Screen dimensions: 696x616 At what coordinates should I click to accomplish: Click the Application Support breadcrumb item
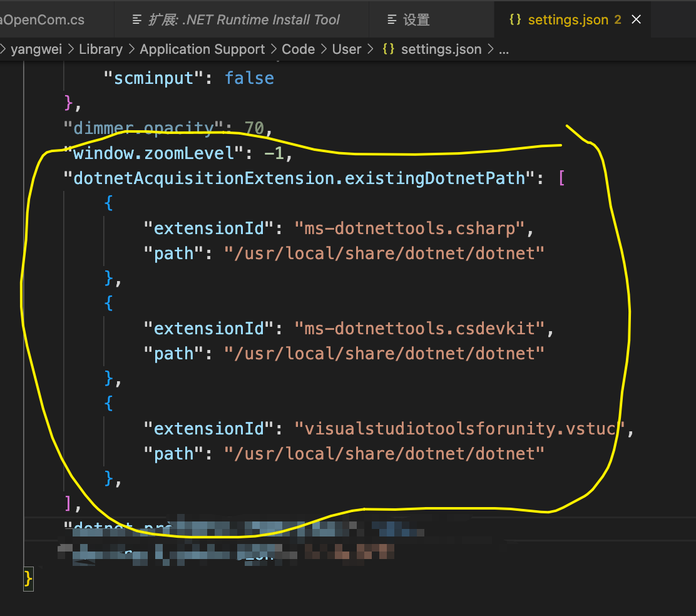click(202, 49)
